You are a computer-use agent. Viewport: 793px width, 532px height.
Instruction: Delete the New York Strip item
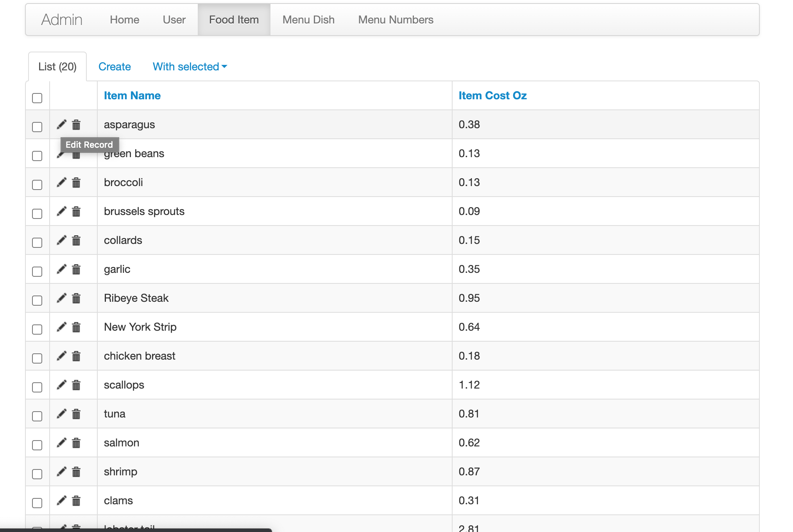[76, 327]
